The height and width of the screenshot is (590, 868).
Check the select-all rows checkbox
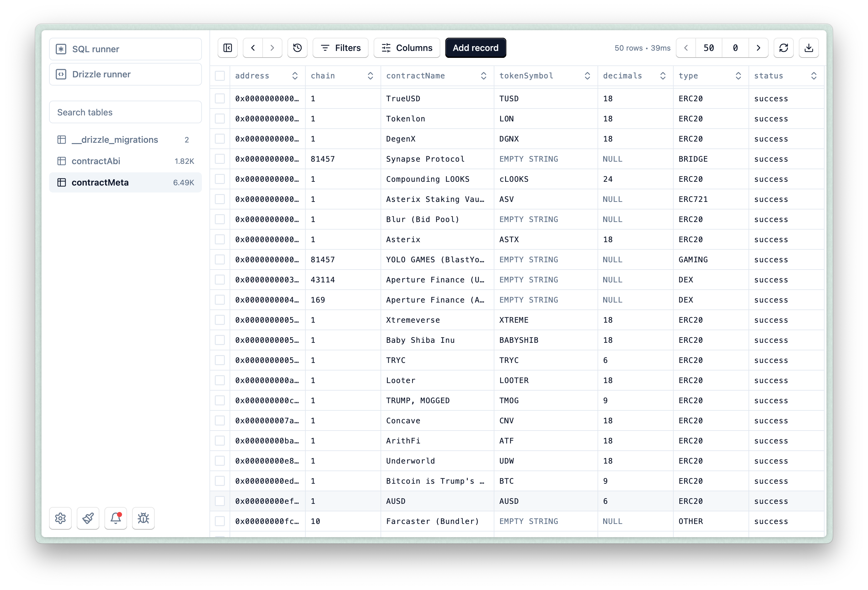click(x=220, y=76)
